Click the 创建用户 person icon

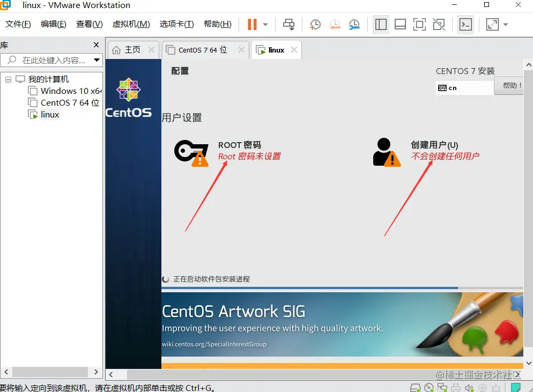point(387,152)
